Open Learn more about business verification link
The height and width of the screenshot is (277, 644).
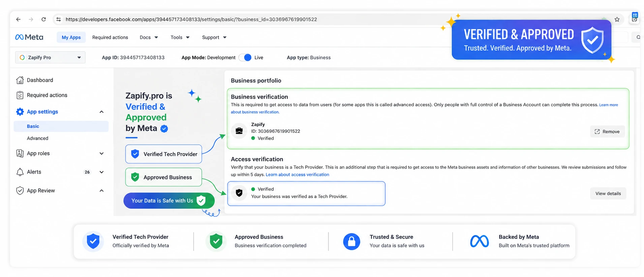tap(609, 105)
